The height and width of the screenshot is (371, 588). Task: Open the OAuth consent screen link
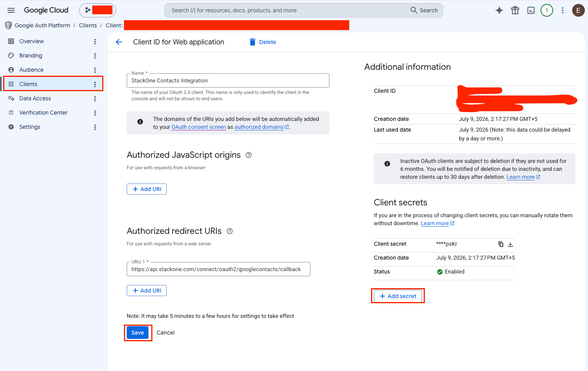click(x=199, y=127)
